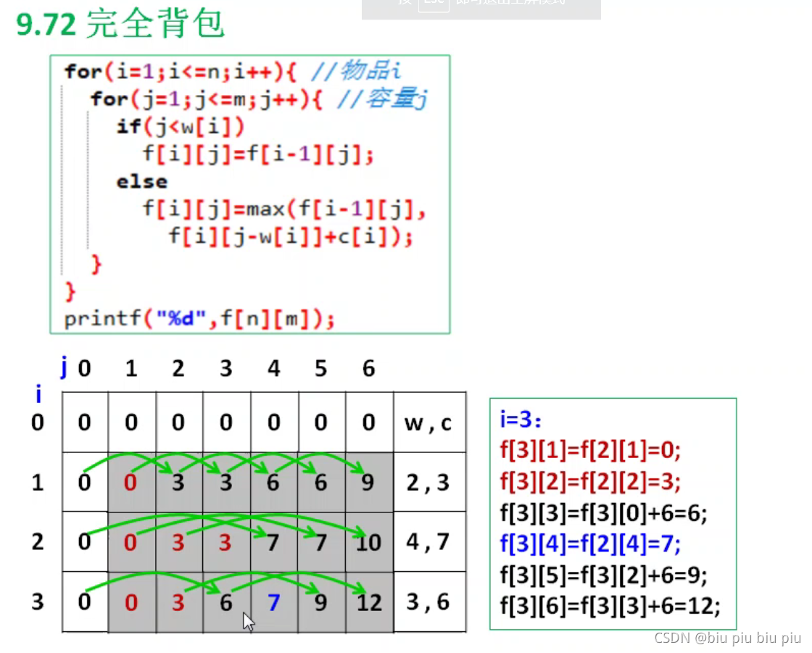Select the line "f[3][6]=f[3][3]+6=12;"
The image size is (812, 653).
coord(610,605)
